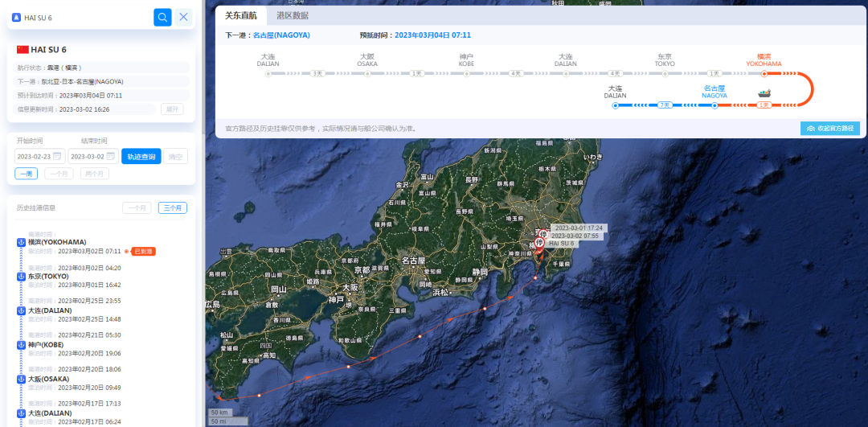868x427 pixels.
Task: Click the Kobe anchor icon in port history
Action: [x=21, y=344]
